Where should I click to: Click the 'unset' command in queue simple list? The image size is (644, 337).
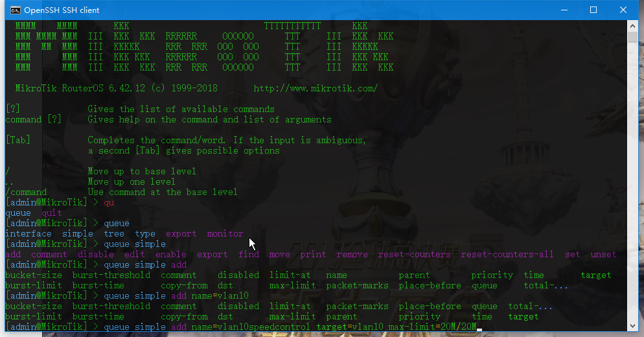pyautogui.click(x=603, y=255)
